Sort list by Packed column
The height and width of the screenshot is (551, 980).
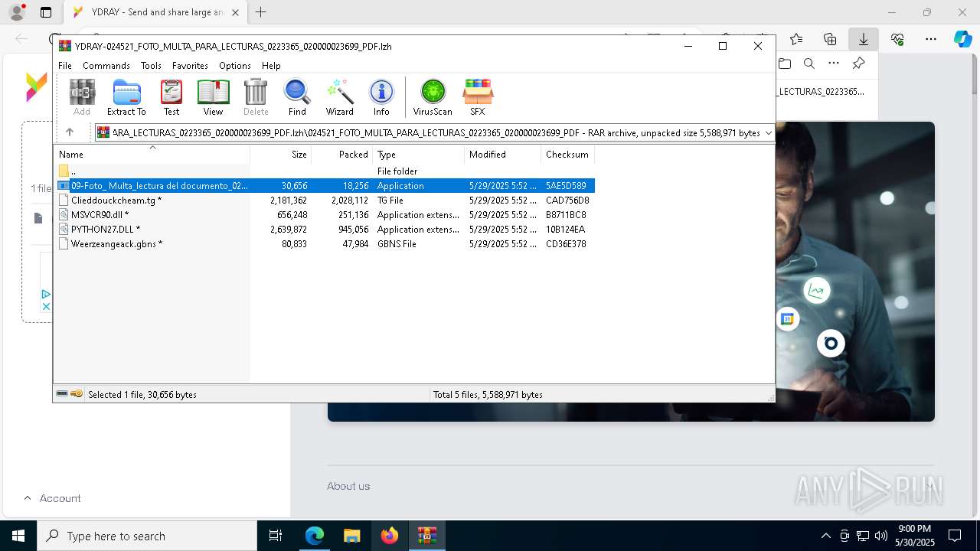[341, 155]
